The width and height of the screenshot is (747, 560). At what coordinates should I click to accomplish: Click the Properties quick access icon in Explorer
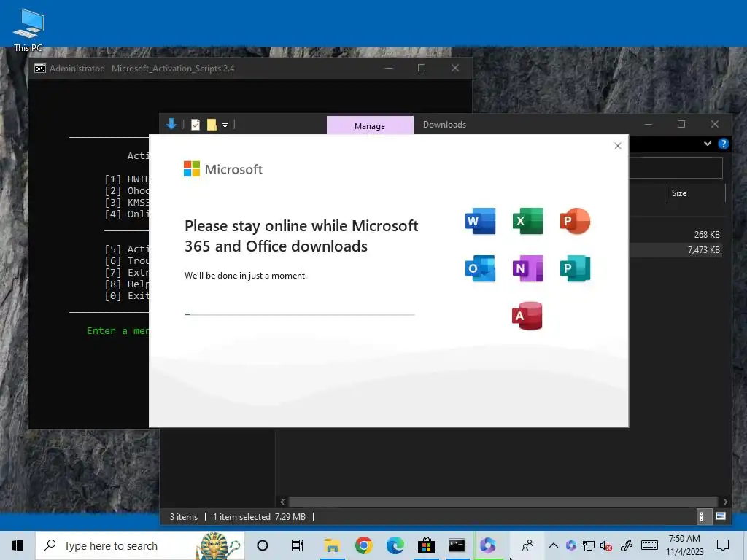[196, 124]
